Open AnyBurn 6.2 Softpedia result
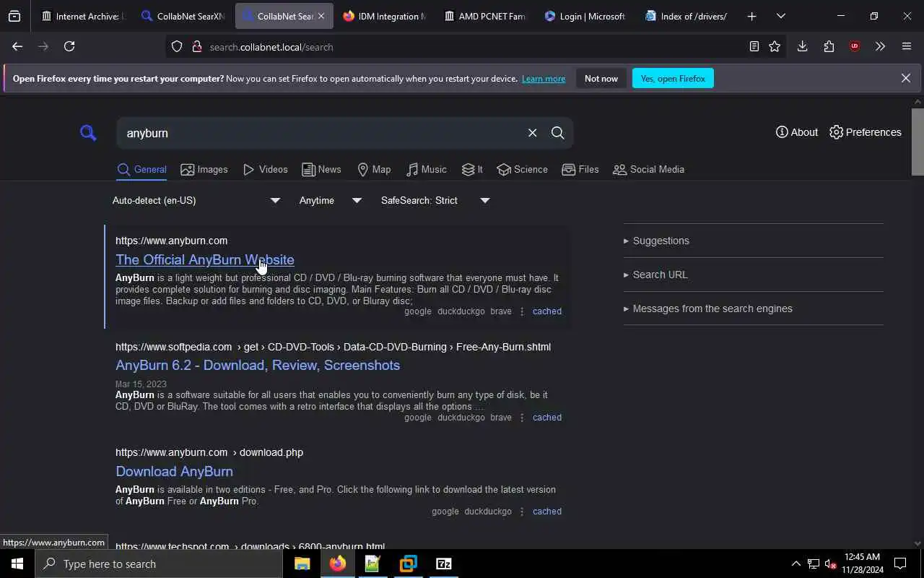The image size is (924, 578). pos(258,365)
